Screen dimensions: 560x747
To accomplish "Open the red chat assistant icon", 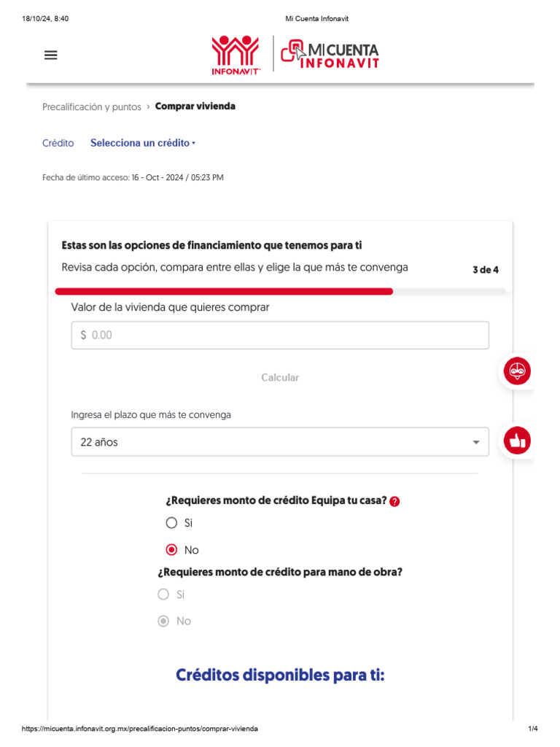I will click(518, 371).
